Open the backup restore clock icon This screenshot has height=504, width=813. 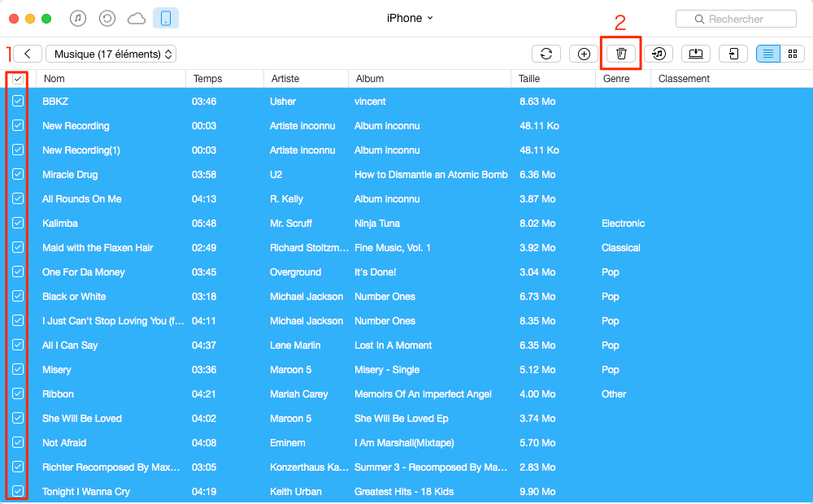click(x=107, y=19)
